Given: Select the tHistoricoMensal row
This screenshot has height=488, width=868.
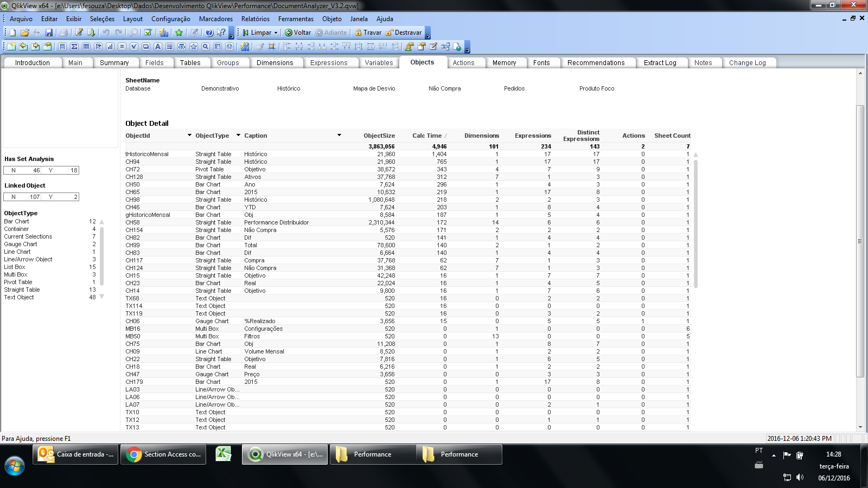Looking at the screenshot, I should pos(408,154).
